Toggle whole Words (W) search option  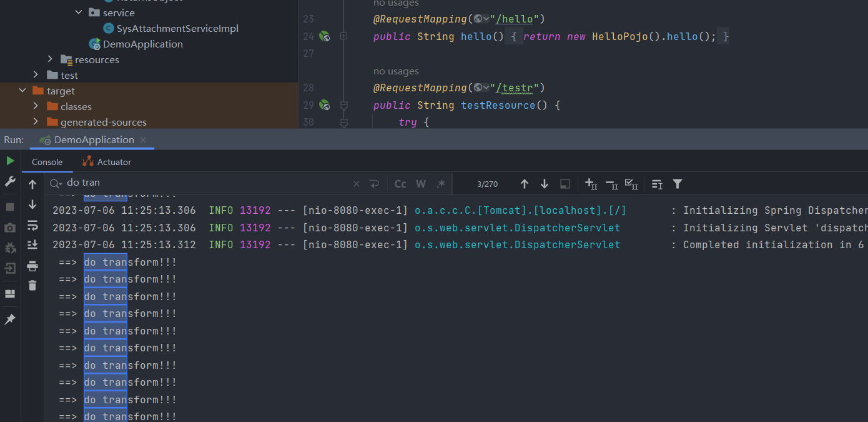coord(421,184)
